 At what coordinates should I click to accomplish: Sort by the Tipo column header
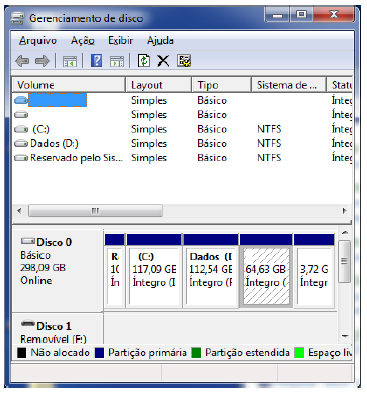coord(221,85)
